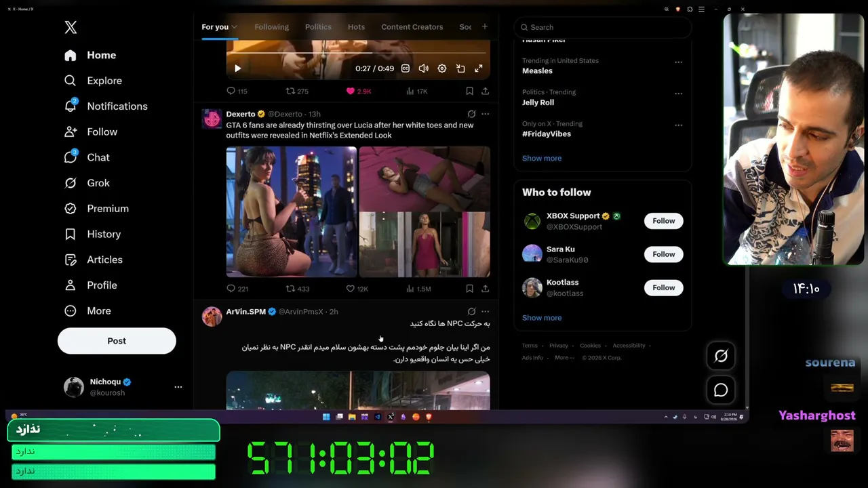
Task: Open the Explore page
Action: pos(94,81)
